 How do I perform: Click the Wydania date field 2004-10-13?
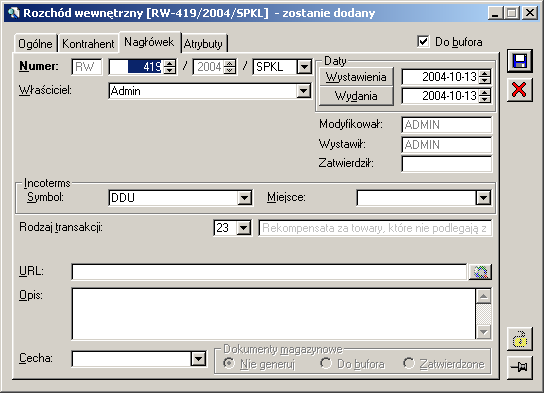tap(440, 96)
